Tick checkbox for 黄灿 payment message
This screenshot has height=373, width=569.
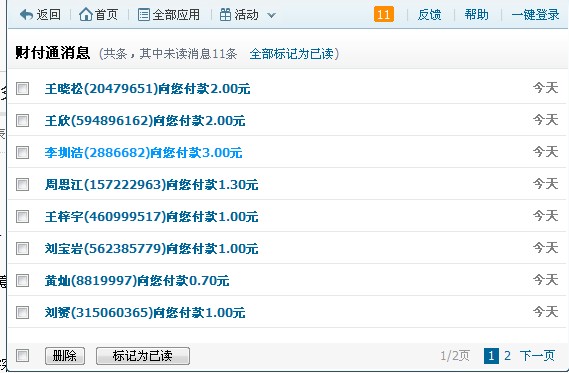[22, 280]
